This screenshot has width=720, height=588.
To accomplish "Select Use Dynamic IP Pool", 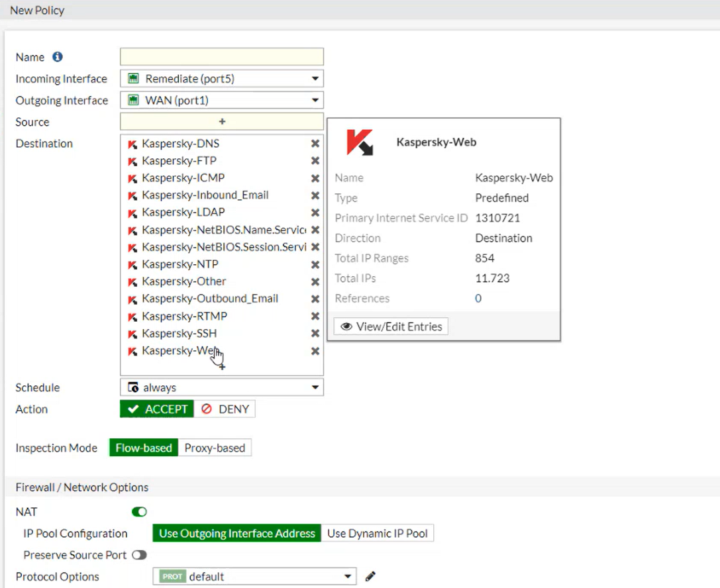I will [x=378, y=533].
